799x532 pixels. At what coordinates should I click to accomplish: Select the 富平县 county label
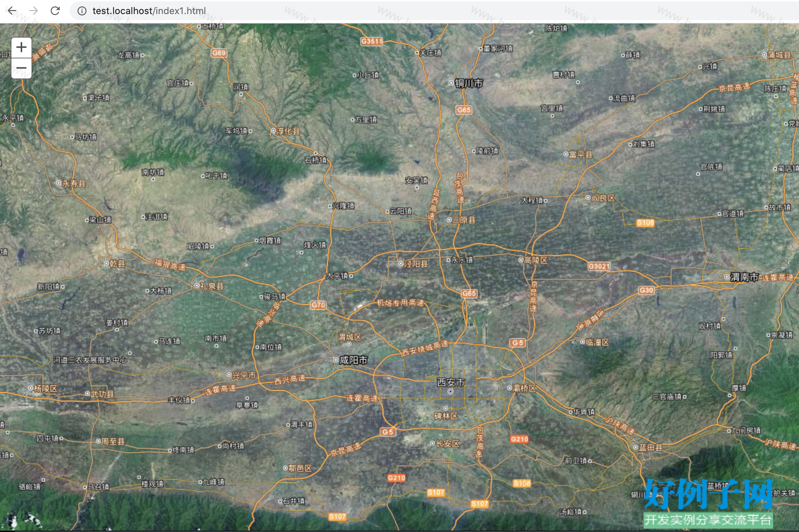pos(581,155)
